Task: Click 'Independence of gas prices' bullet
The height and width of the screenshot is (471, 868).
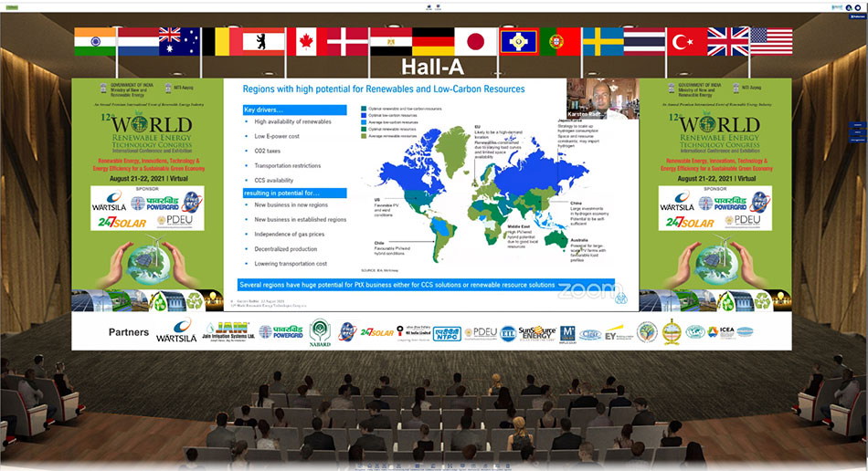Action: coord(290,235)
